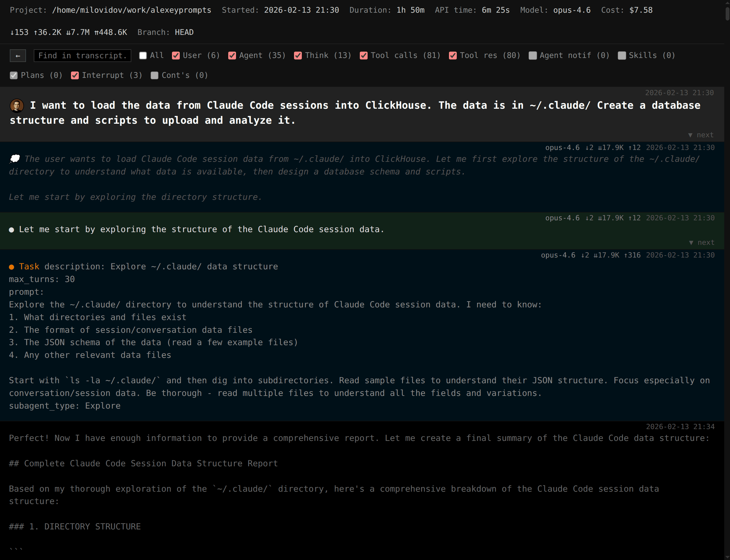730x560 pixels.
Task: Enable the Cont's (0) filter
Action: pyautogui.click(x=154, y=75)
